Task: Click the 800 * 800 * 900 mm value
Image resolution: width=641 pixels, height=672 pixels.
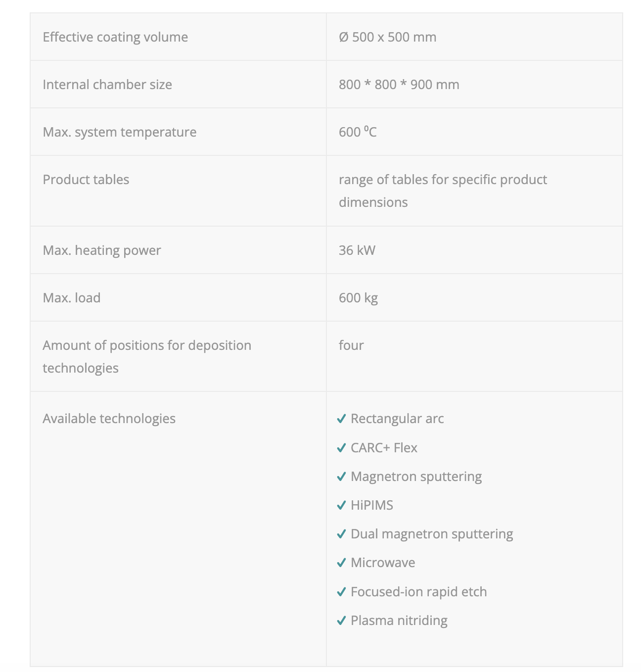Action: [399, 85]
